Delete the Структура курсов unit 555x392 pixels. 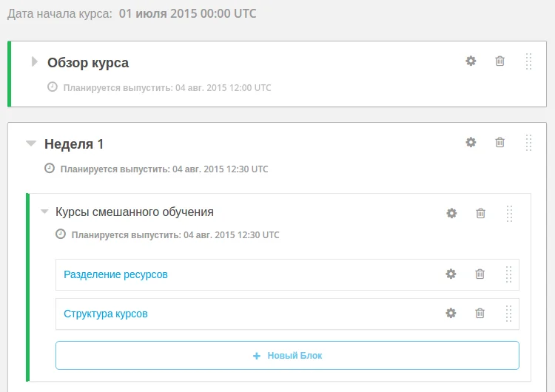(x=480, y=313)
